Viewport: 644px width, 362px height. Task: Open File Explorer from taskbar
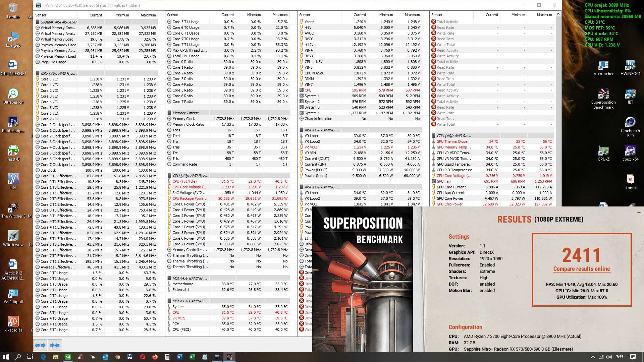[x=55, y=357]
